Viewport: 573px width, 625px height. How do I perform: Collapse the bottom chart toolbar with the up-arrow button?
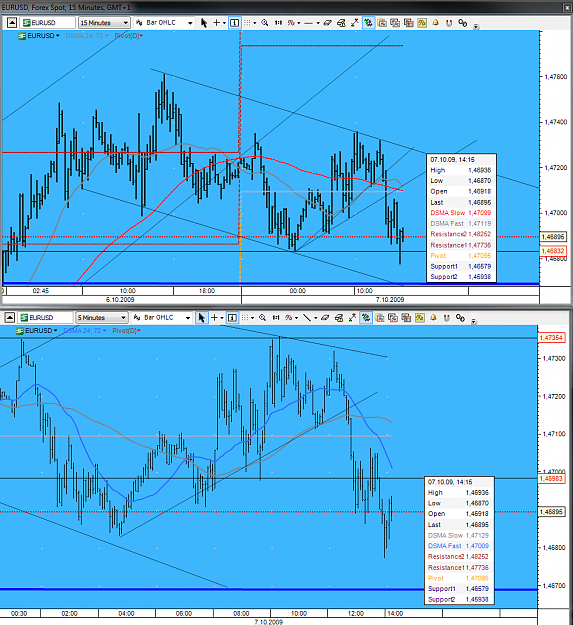click(x=10, y=318)
